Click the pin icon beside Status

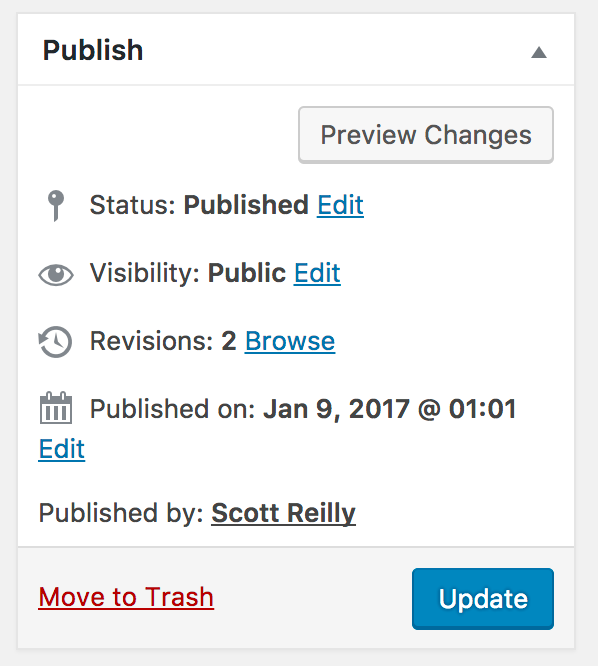pyautogui.click(x=56, y=206)
